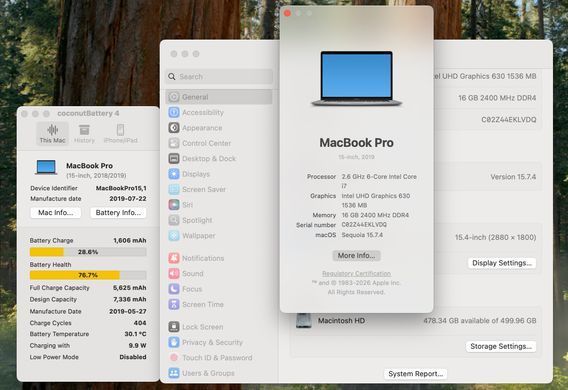The image size is (568, 390).
Task: Open the Accessibility icon in sidebar
Action: click(x=174, y=112)
